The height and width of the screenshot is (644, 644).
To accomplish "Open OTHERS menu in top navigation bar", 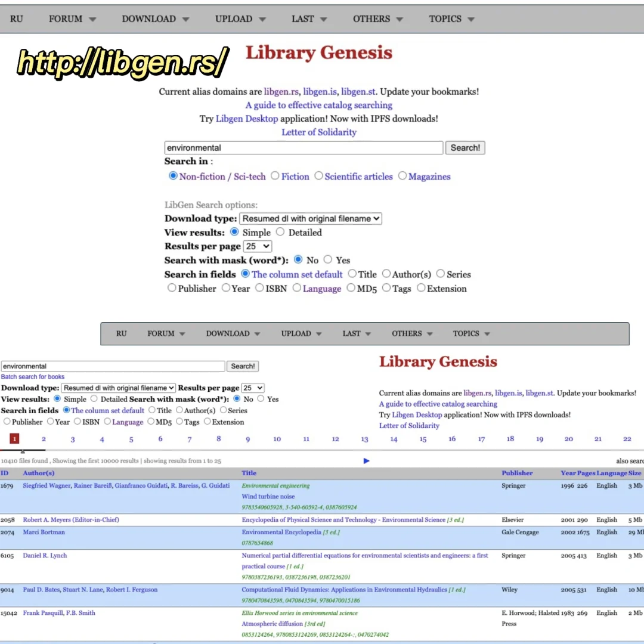I will pyautogui.click(x=377, y=19).
